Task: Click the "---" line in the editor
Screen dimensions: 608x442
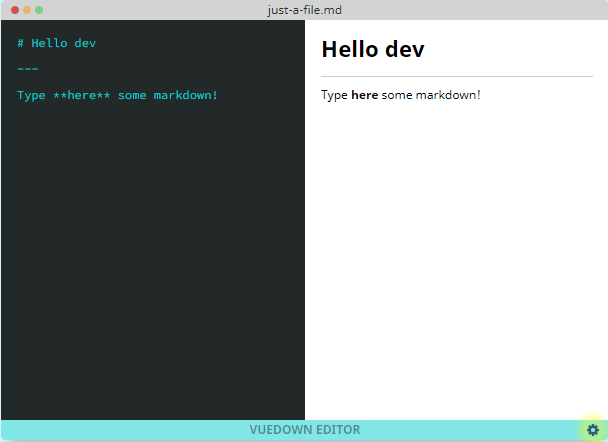Action: [x=28, y=69]
